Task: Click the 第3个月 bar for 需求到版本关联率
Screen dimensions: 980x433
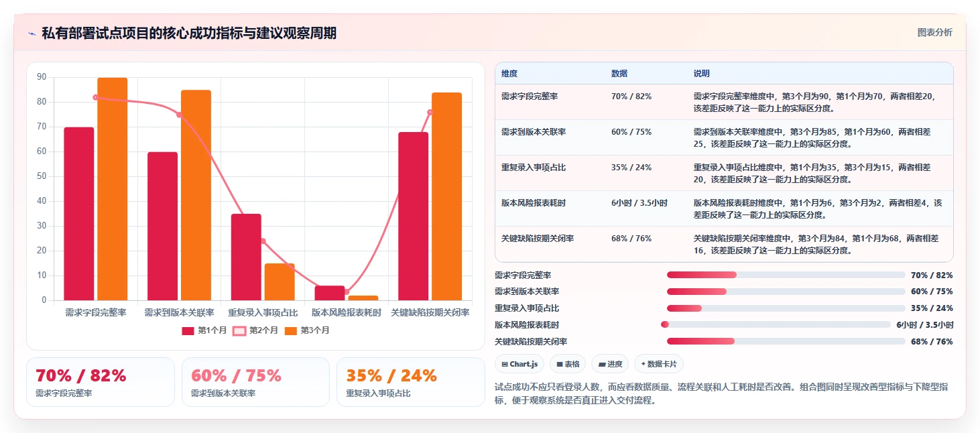Action: (196, 195)
